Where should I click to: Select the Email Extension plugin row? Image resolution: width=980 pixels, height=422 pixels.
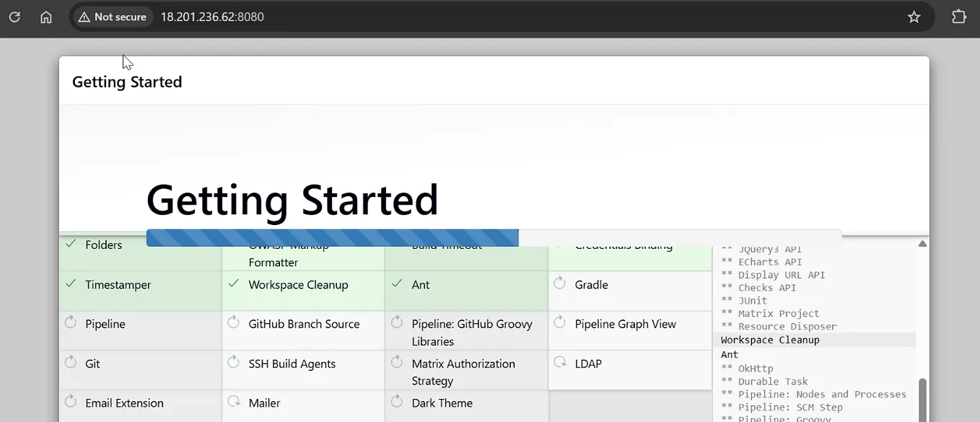pyautogui.click(x=124, y=403)
